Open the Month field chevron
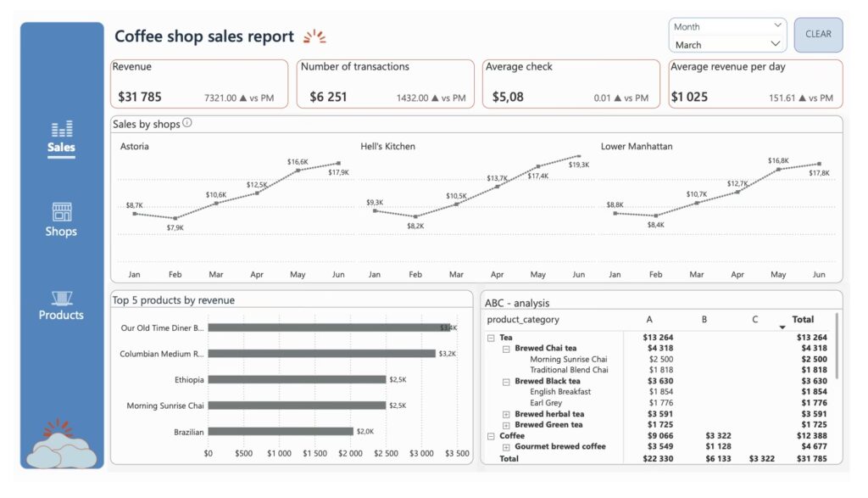Image resolution: width=868 pixels, height=498 pixels. point(777,25)
